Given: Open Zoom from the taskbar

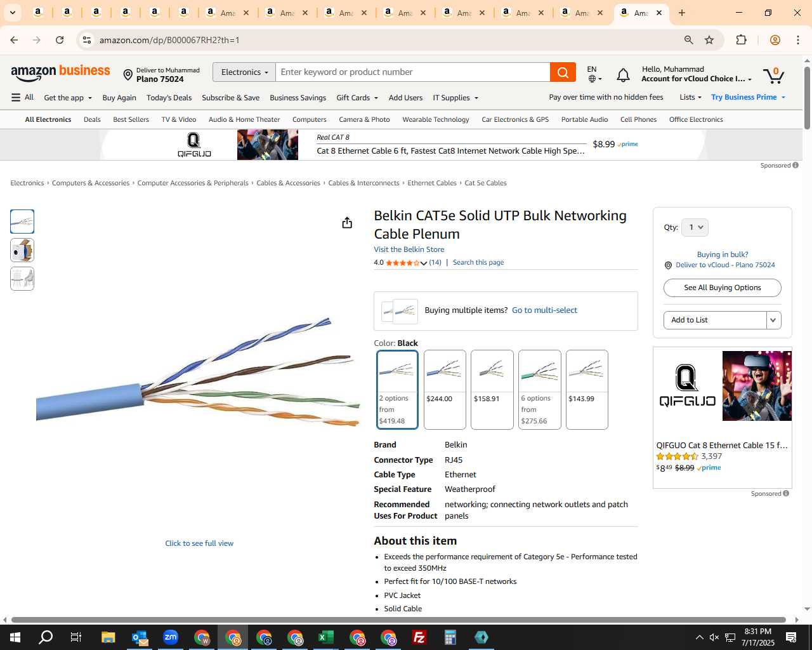Looking at the screenshot, I should click(x=171, y=637).
